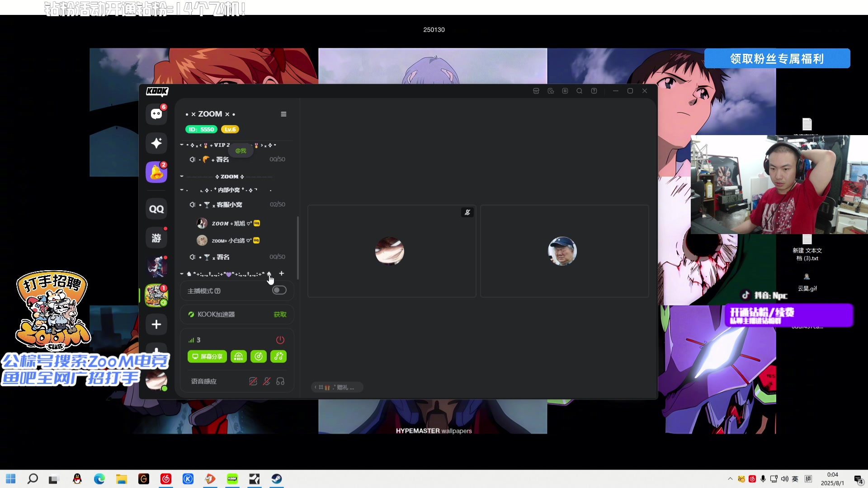Toggle headphone deafen in voice panel
868x488 pixels.
pyautogui.click(x=280, y=381)
